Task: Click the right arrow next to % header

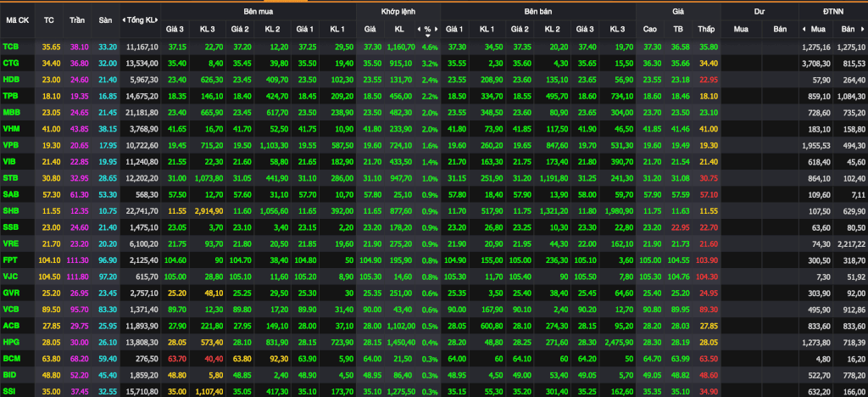Action: (436, 29)
